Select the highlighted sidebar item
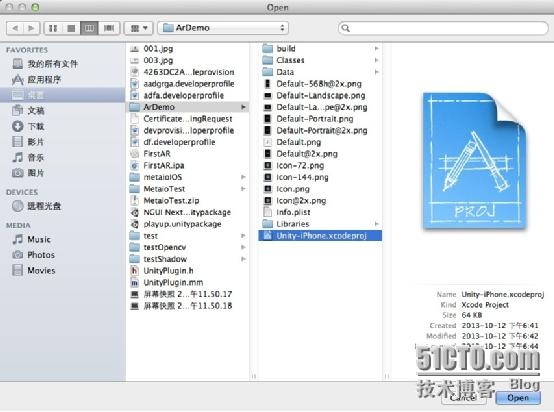554x412 pixels. point(62,95)
